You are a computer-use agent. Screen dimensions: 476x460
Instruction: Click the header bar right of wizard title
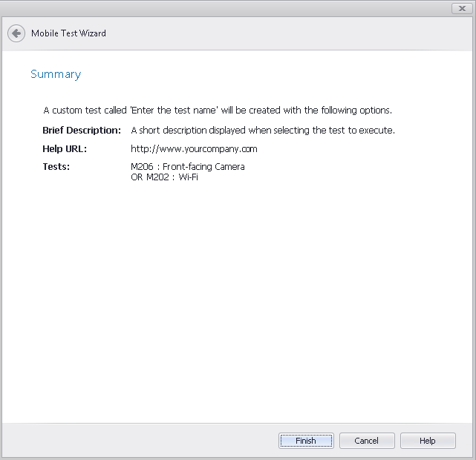coord(297,33)
